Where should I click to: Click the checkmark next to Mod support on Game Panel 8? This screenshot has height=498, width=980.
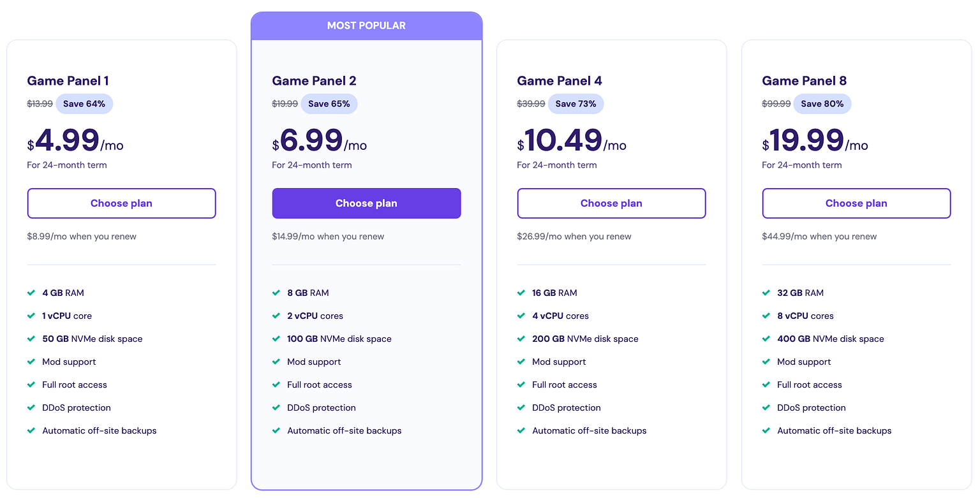(x=766, y=362)
